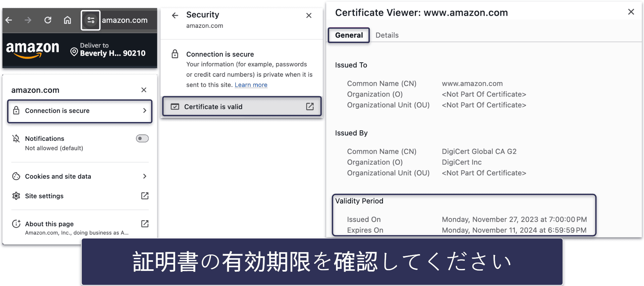
Task: Open Certificate is valid
Action: (242, 107)
